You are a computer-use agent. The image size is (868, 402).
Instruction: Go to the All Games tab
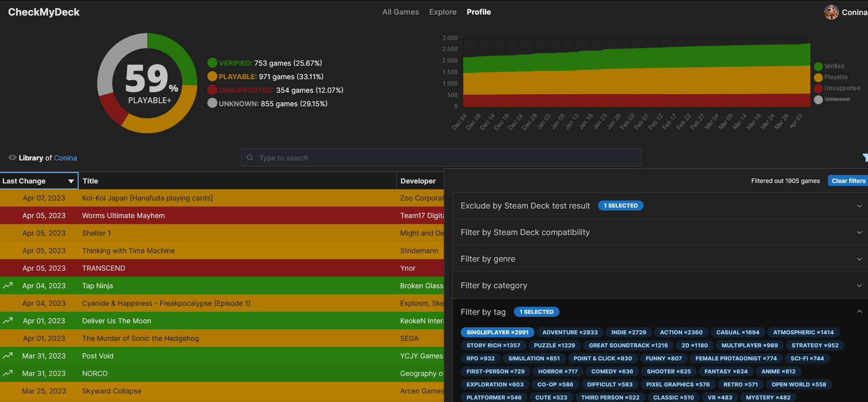[401, 12]
